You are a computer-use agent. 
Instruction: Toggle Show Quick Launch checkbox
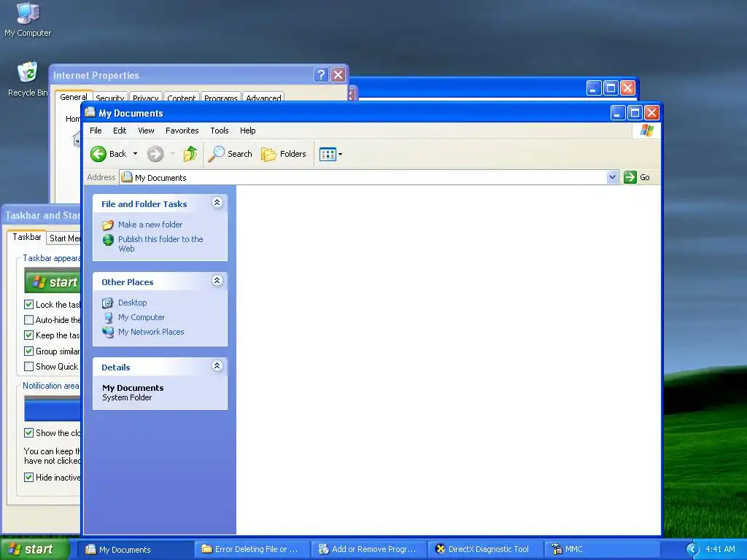point(28,366)
